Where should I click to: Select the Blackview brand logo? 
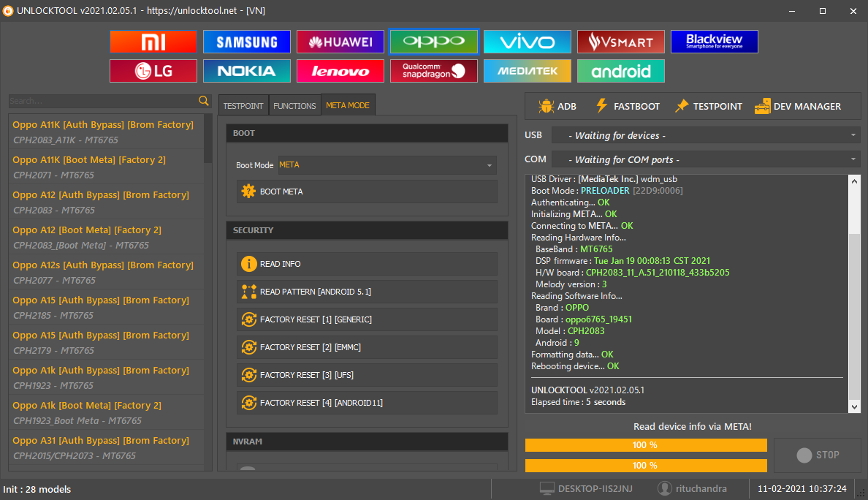(x=715, y=42)
